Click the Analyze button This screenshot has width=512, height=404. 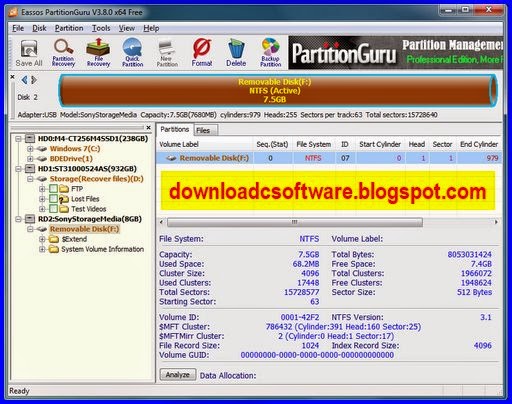[x=178, y=375]
